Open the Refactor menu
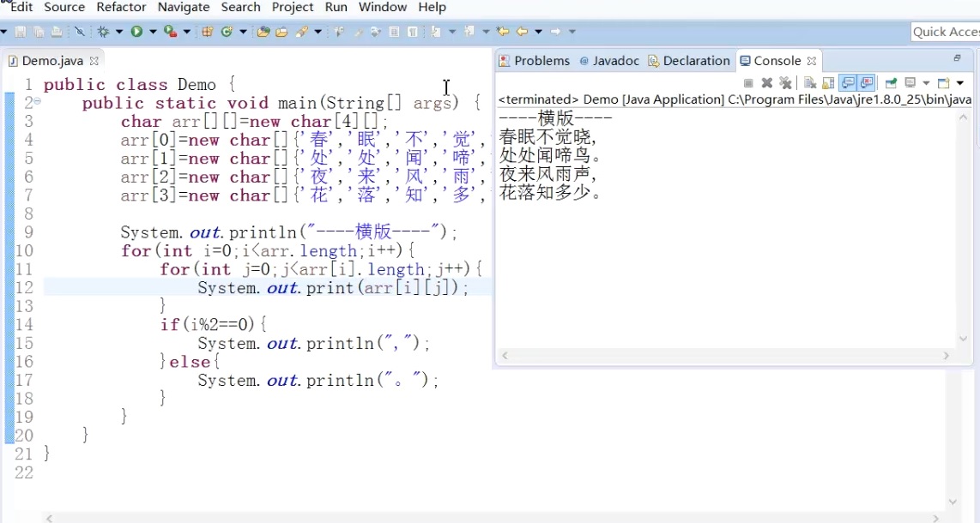This screenshot has height=523, width=980. pos(121,8)
